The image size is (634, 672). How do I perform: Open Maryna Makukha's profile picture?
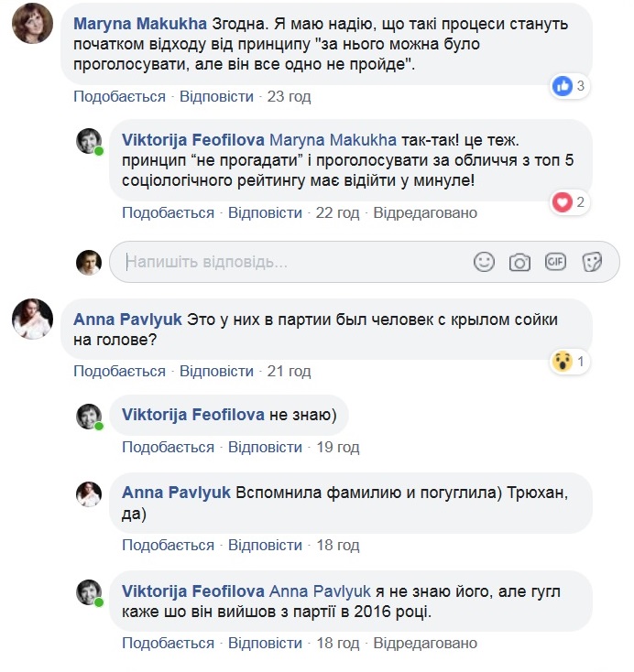click(32, 23)
